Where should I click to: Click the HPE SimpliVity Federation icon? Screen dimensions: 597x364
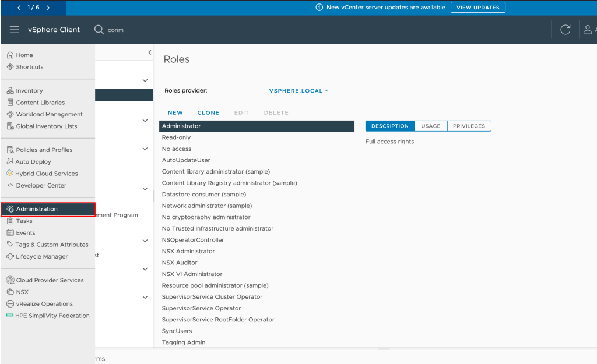[x=10, y=316]
